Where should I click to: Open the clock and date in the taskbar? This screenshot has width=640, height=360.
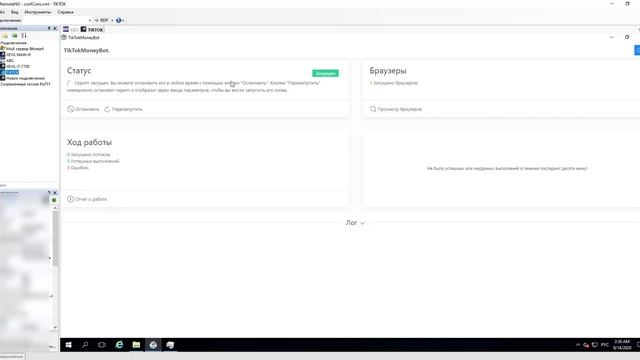[622, 345]
